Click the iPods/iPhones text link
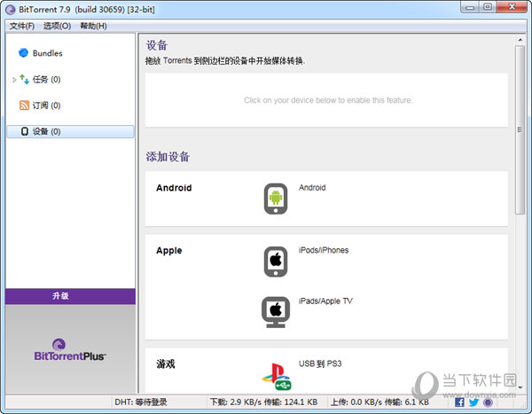Image resolution: width=532 pixels, height=414 pixels. coord(324,250)
